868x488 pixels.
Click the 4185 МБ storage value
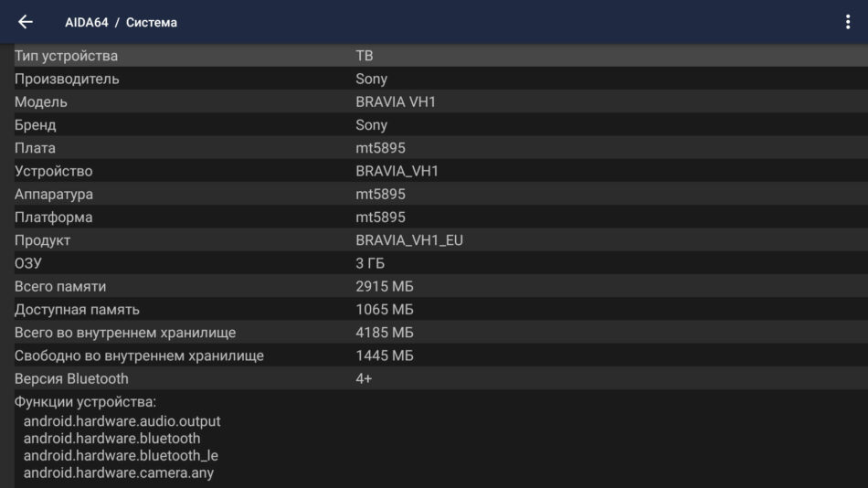click(384, 333)
